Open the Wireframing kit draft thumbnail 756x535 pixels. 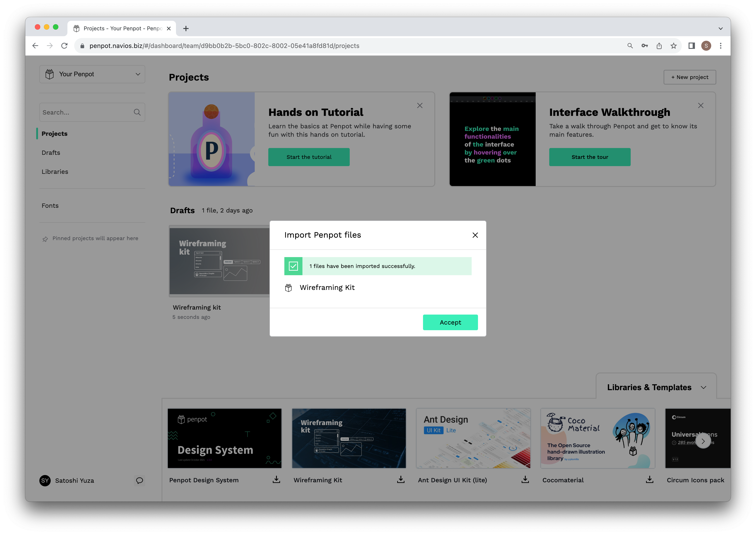pyautogui.click(x=220, y=261)
